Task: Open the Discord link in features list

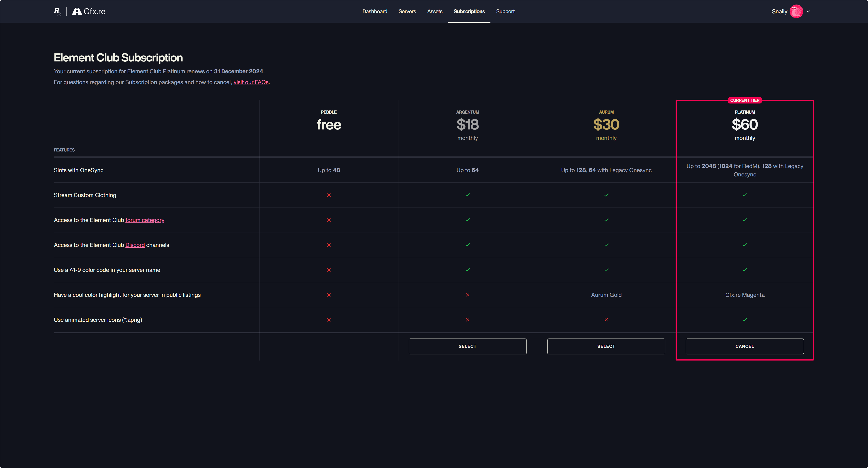Action: click(x=135, y=245)
